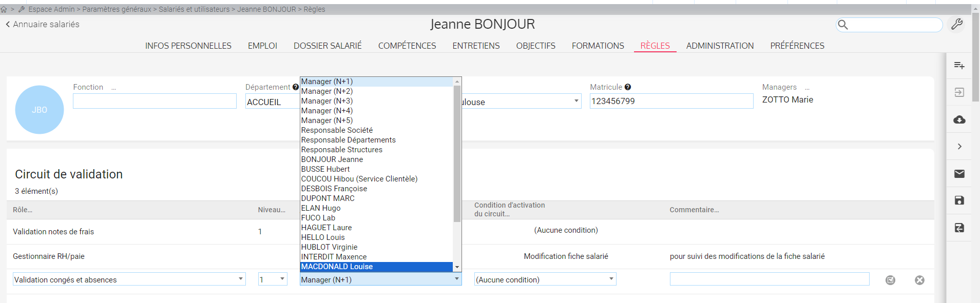Click the export arrow icon in right sidebar
This screenshot has height=303, width=980.
point(959,92)
